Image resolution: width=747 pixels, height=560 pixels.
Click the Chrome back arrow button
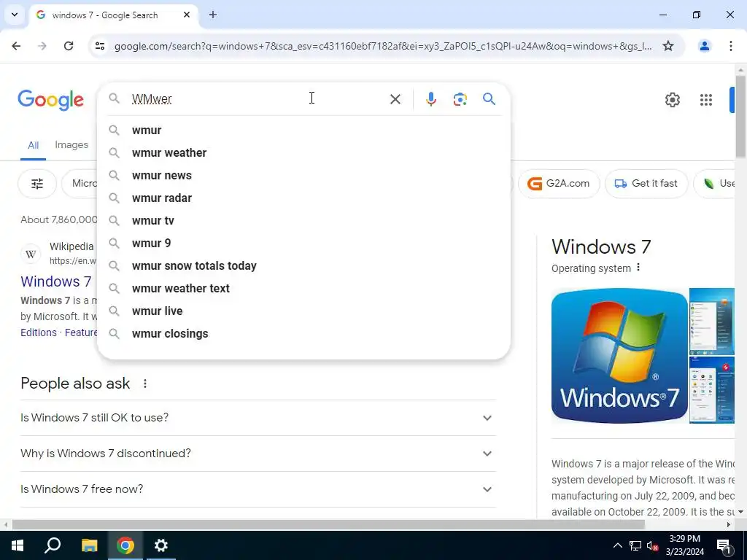pyautogui.click(x=16, y=46)
